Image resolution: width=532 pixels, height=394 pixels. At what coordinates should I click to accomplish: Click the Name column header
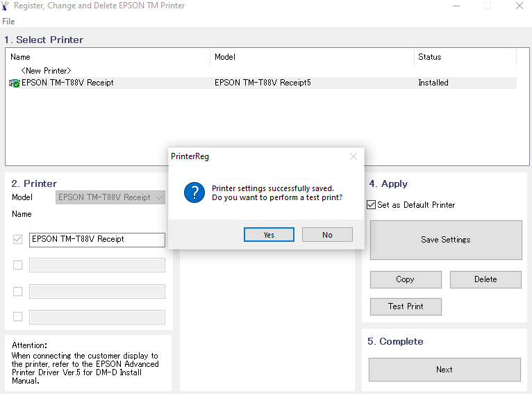pyautogui.click(x=108, y=57)
